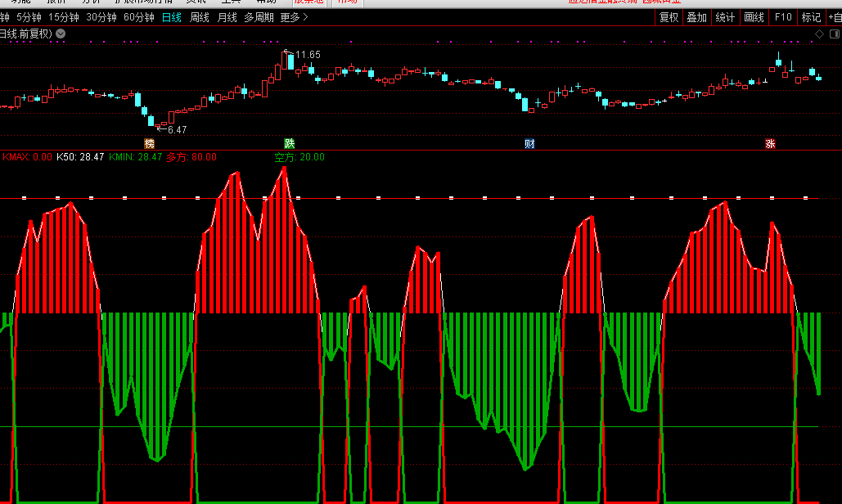Open the chart title dropdown circle arrow

coord(61,34)
